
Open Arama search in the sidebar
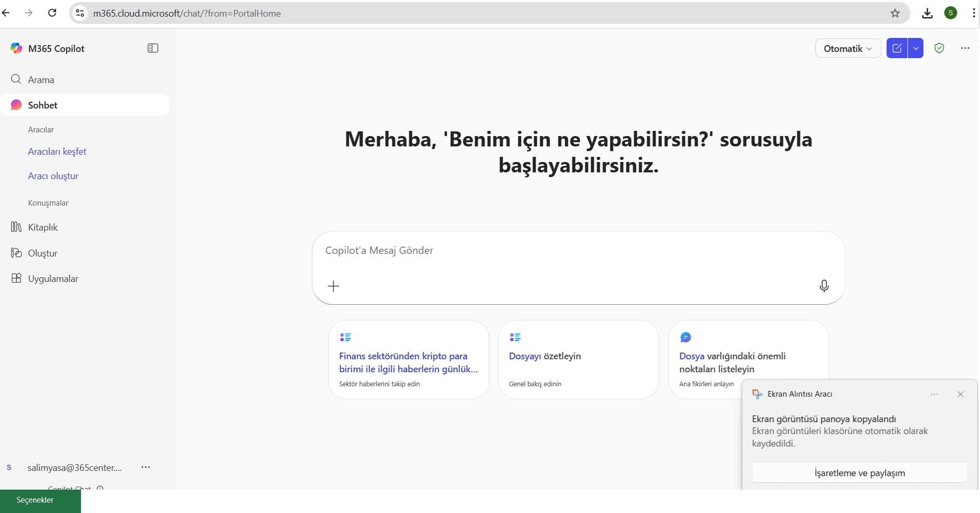(x=85, y=79)
